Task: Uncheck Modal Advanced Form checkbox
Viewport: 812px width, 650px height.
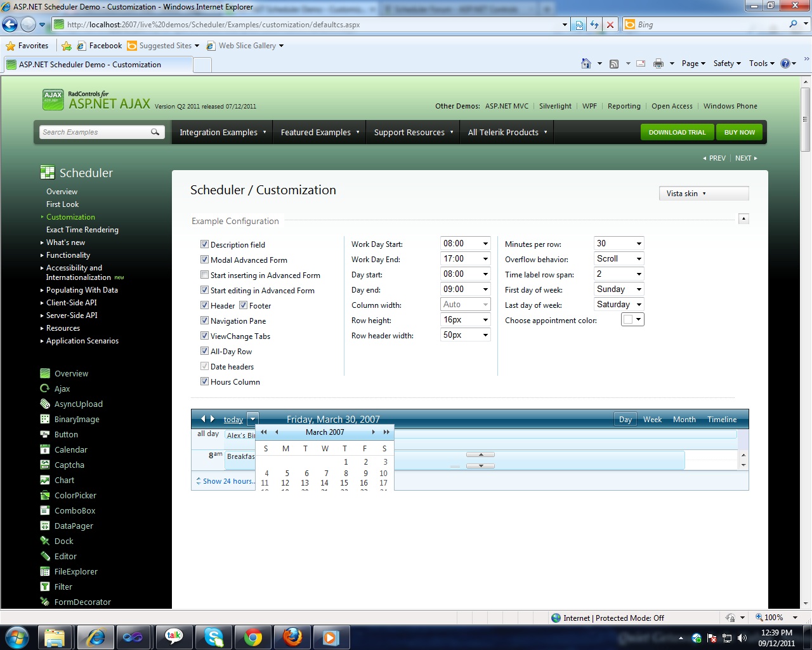Action: coord(204,260)
